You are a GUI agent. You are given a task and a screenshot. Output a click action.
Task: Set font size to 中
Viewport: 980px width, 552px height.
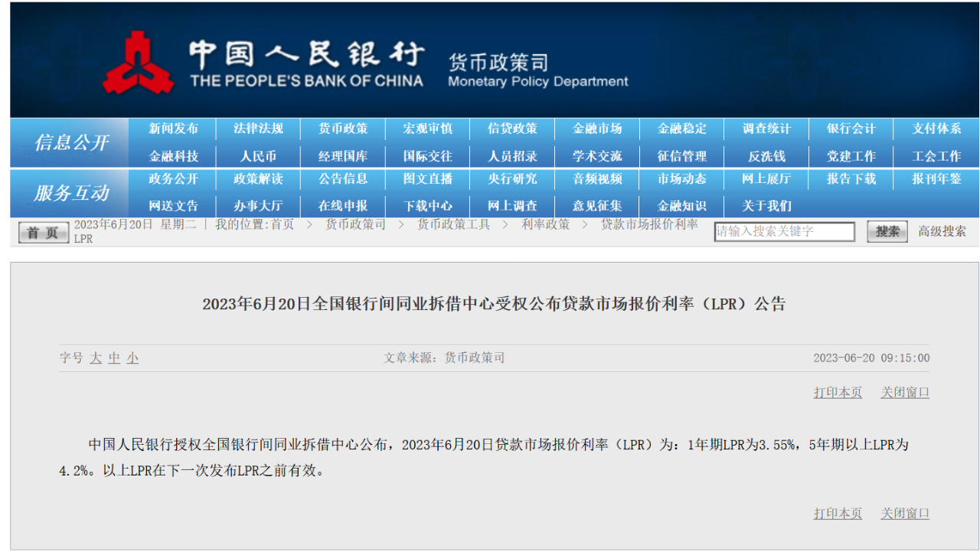click(x=114, y=358)
